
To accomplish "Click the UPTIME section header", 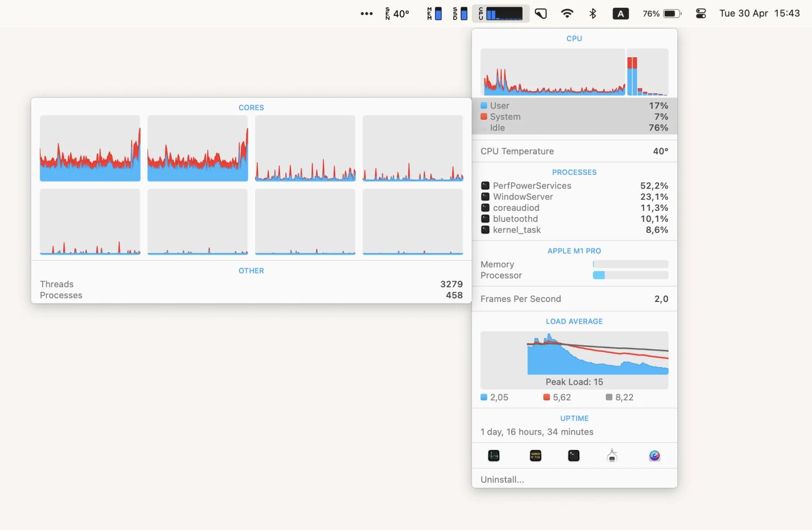I will 574,418.
